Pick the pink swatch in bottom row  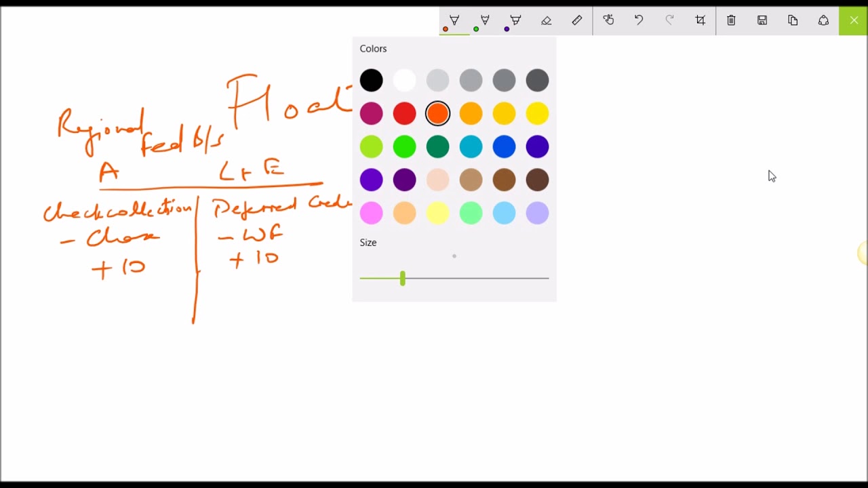[x=372, y=213]
